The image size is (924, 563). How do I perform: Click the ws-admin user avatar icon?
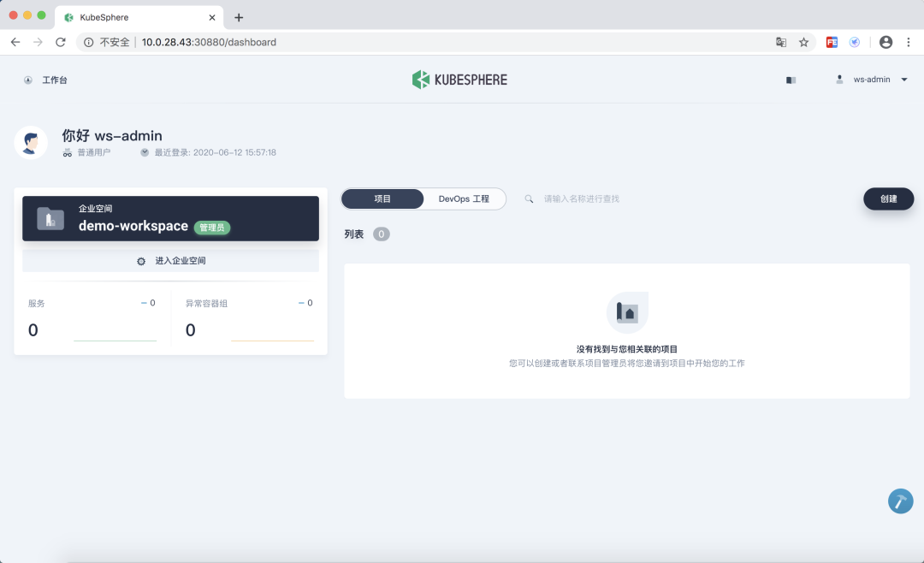point(840,79)
